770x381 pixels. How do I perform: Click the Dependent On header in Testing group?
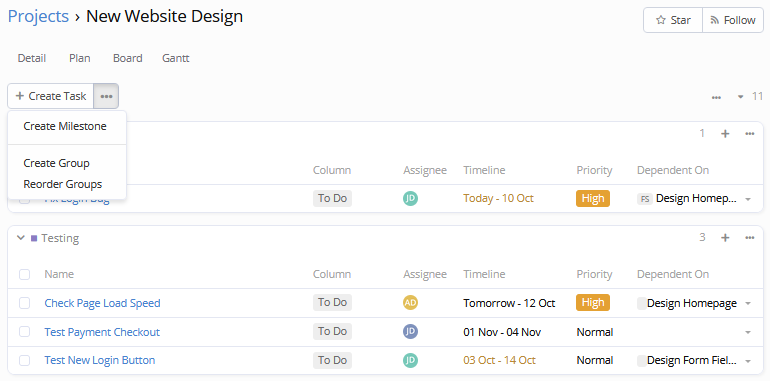pyautogui.click(x=673, y=274)
